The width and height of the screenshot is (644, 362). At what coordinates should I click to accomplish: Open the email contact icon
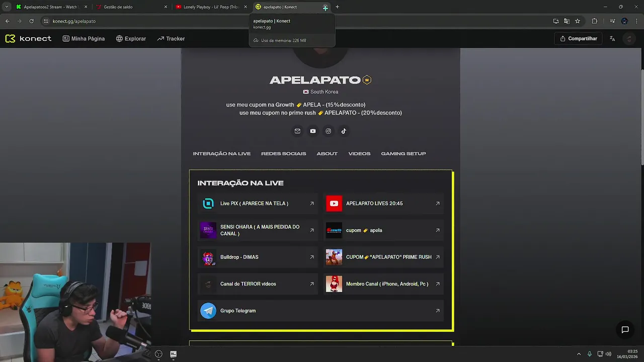[297, 131]
